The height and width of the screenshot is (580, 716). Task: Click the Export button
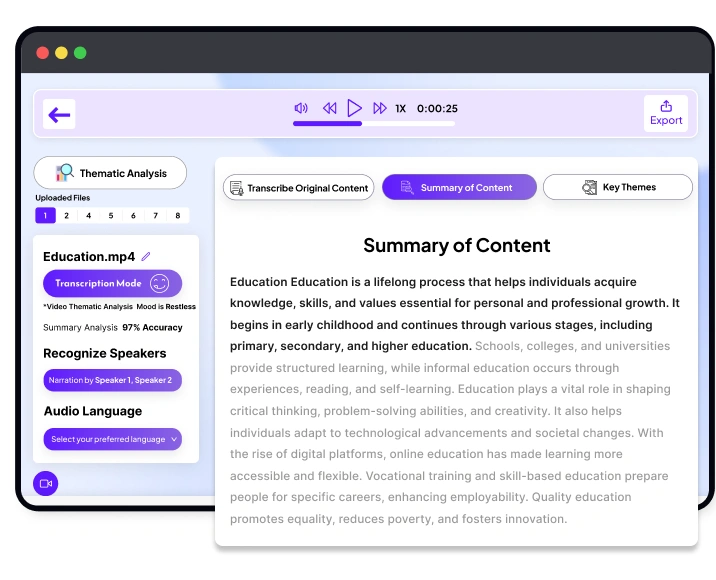(x=666, y=113)
